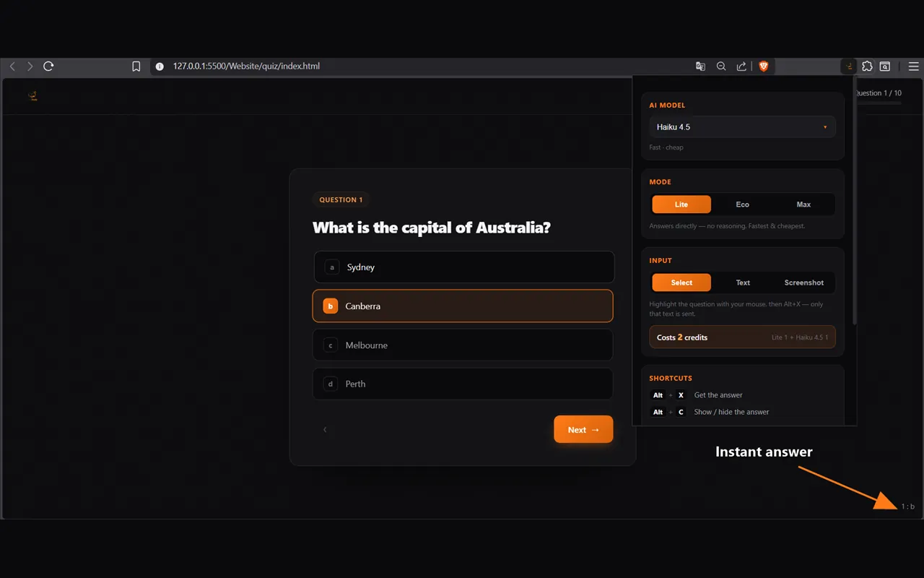This screenshot has height=578, width=924.
Task: Click the 'QUESTION 1' badge
Action: coord(341,200)
